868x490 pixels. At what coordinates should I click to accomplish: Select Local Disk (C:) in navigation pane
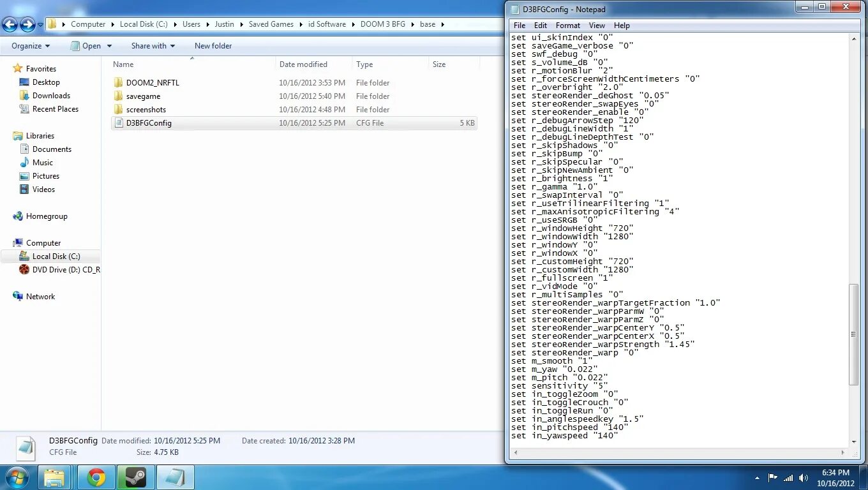56,256
